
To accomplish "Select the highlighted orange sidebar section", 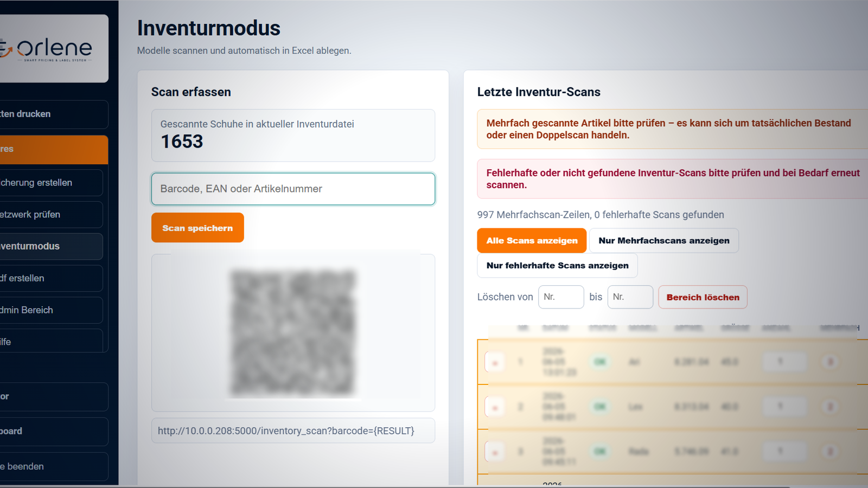I will (x=54, y=149).
